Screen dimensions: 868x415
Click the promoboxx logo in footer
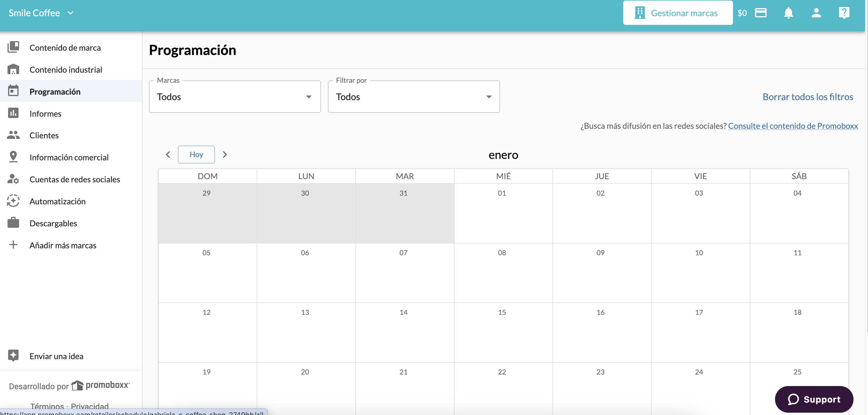pyautogui.click(x=101, y=385)
